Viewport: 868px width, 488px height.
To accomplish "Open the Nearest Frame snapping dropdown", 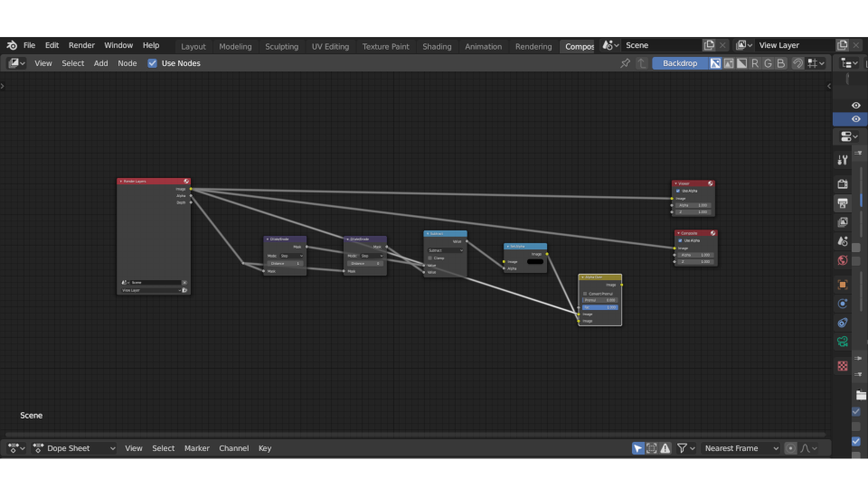I will [x=741, y=448].
